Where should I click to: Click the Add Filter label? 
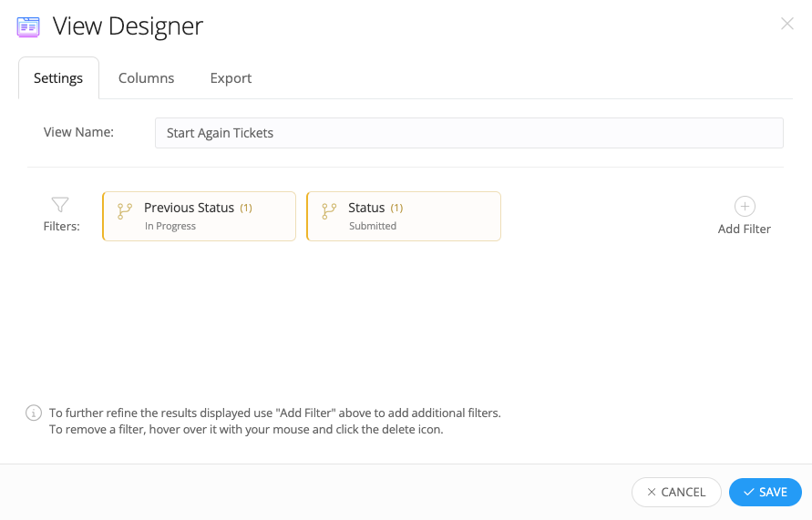click(745, 229)
